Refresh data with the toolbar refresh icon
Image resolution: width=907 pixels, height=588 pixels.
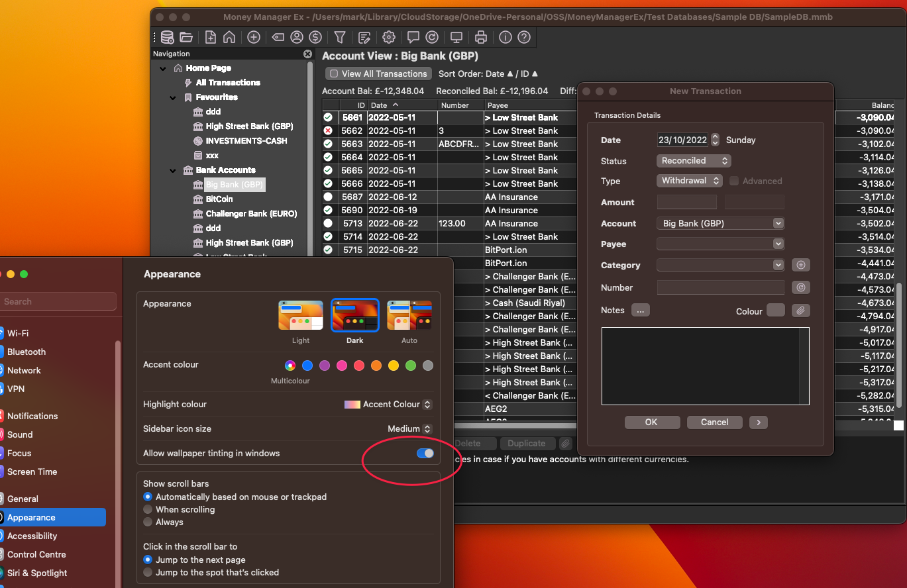tap(432, 37)
